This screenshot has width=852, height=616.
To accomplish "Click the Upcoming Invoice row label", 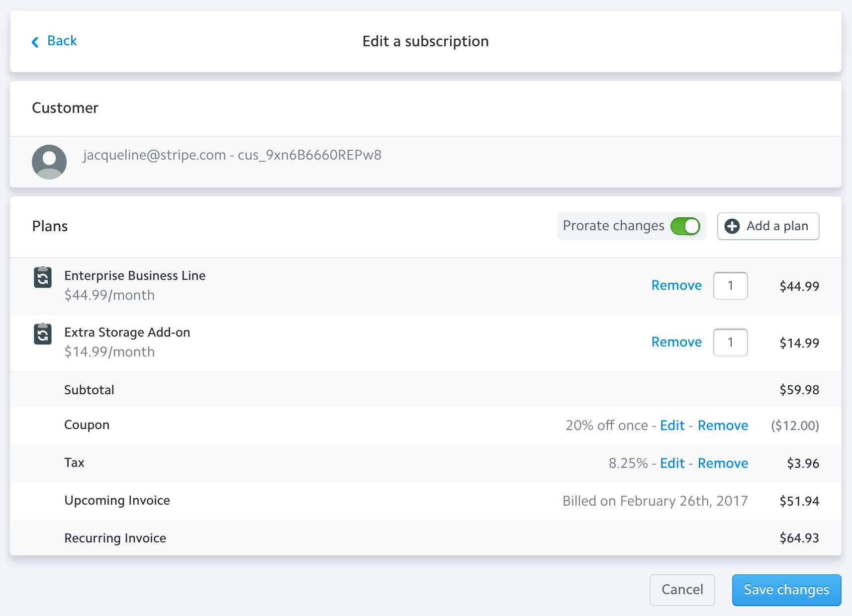I will (x=117, y=501).
